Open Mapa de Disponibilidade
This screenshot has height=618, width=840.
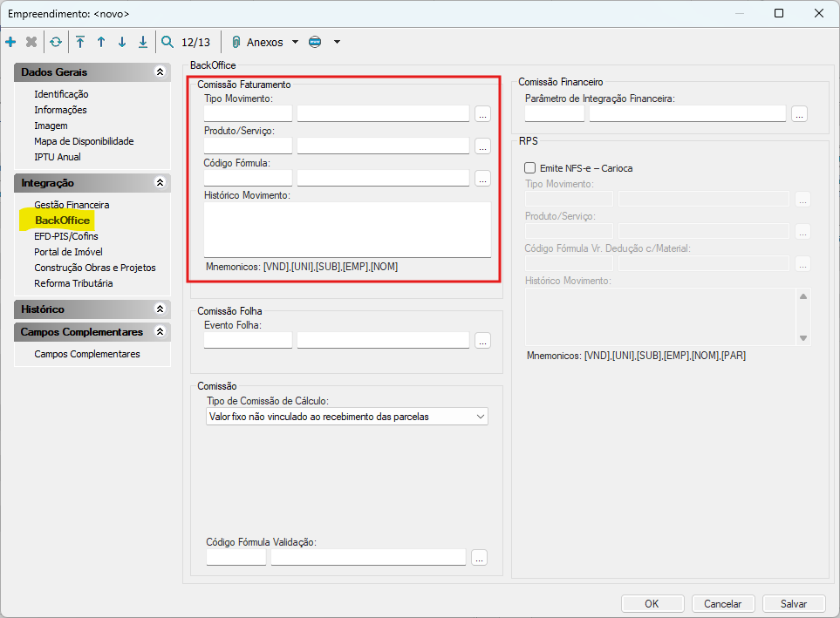(x=84, y=141)
